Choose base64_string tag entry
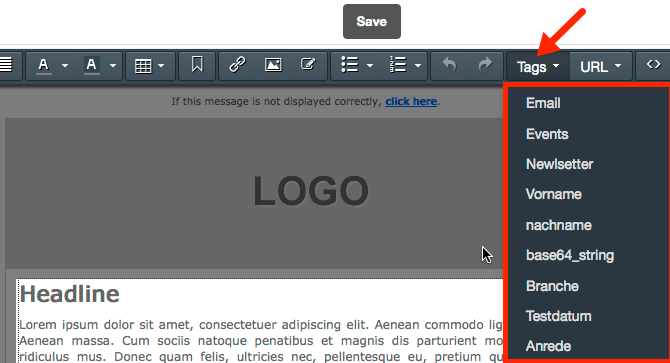Viewport: 670px width, 363px height. (570, 255)
